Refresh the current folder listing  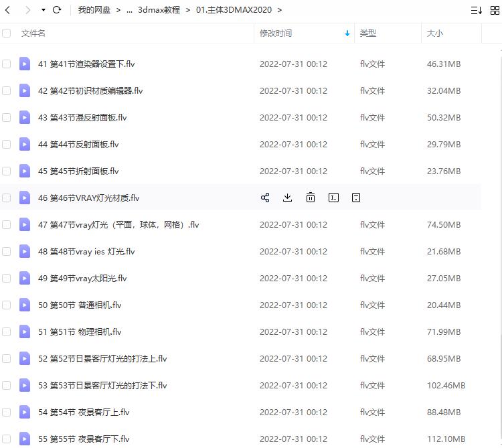point(57,10)
